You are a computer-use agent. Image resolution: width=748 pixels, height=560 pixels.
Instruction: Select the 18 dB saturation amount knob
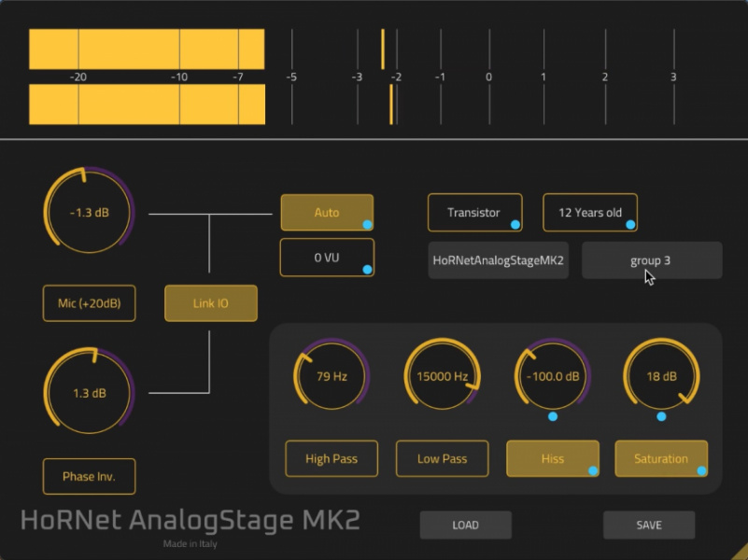661,376
